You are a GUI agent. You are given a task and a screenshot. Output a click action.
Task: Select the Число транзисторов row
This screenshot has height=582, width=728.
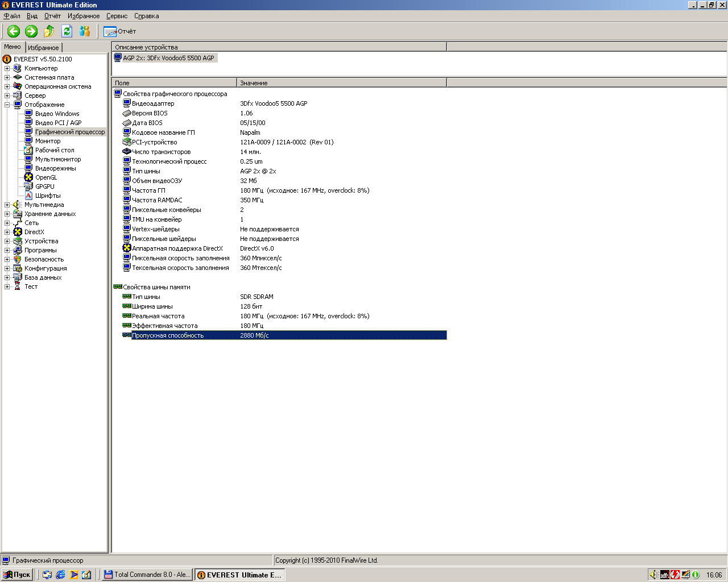tap(279, 152)
